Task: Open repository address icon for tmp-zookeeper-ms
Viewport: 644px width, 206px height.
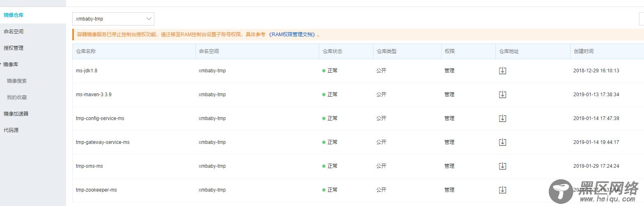Action: click(x=502, y=190)
